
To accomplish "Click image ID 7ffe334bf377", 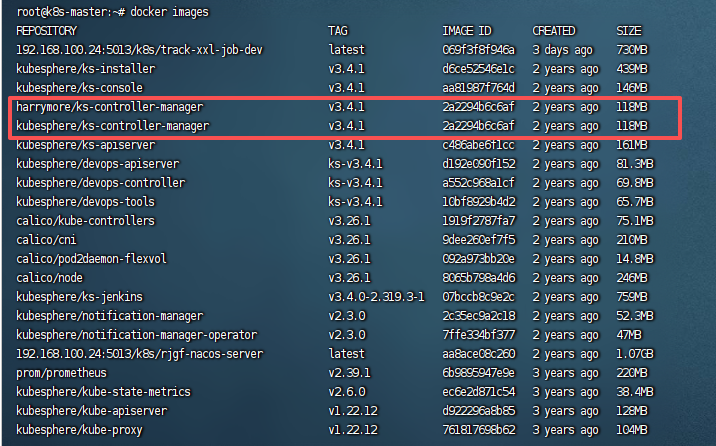I will point(479,335).
